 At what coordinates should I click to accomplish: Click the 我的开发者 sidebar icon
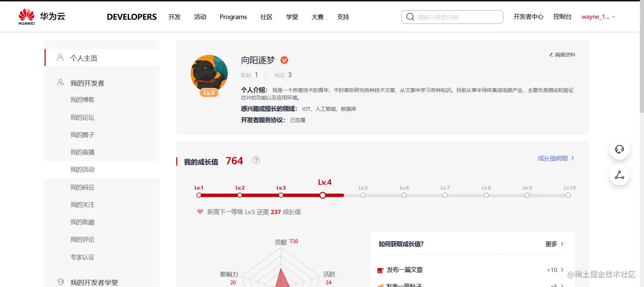[x=60, y=83]
